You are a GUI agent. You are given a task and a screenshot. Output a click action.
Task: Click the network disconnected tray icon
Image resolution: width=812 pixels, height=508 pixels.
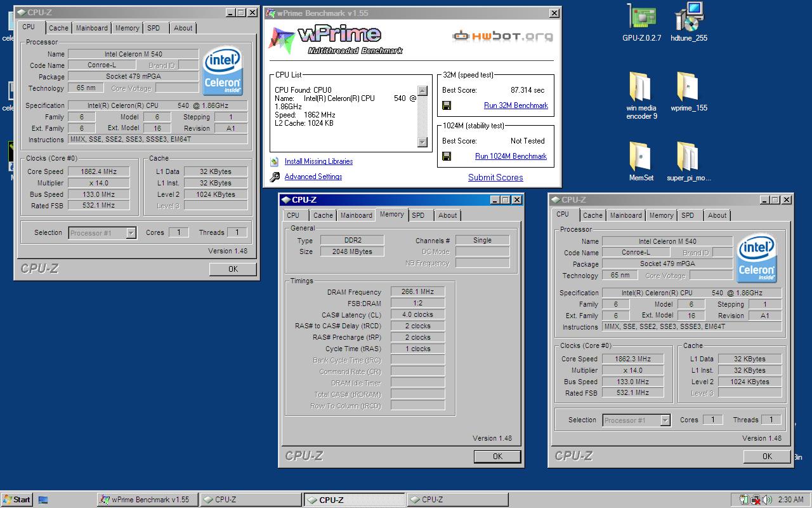(755, 500)
